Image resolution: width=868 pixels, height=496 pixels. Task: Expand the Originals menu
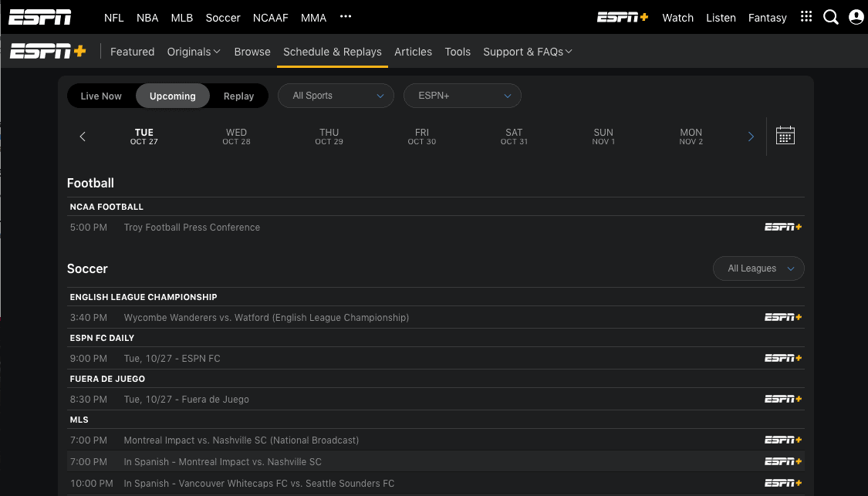click(194, 52)
